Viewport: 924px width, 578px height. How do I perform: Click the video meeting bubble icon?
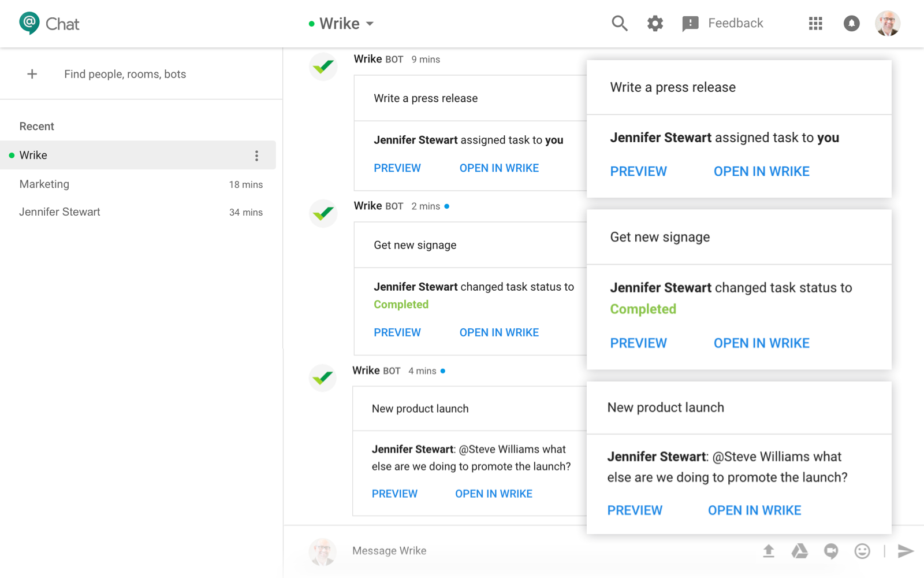point(831,551)
